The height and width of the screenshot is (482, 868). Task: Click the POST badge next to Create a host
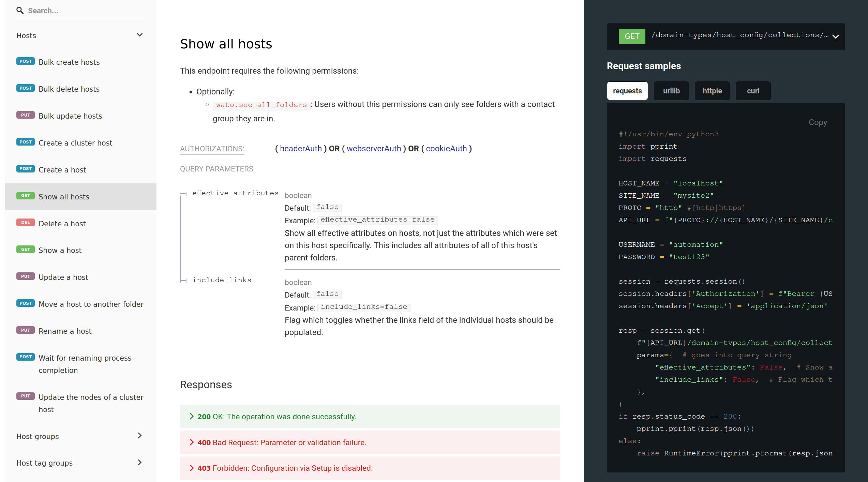(x=25, y=169)
